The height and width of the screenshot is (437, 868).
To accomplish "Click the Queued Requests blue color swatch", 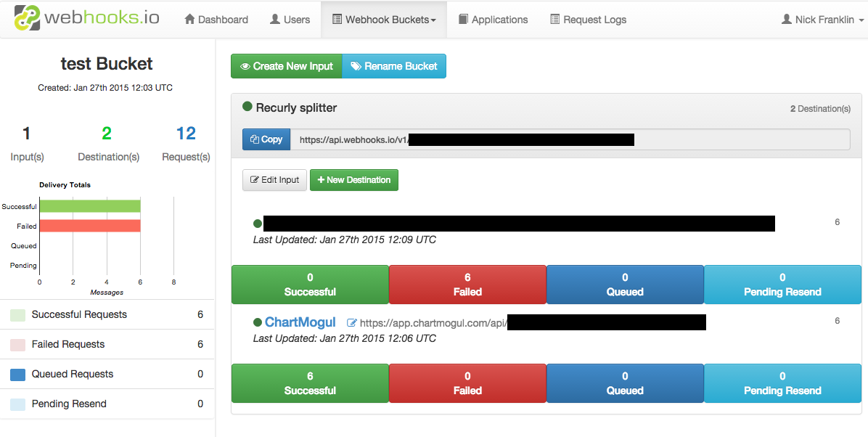I will coord(17,375).
